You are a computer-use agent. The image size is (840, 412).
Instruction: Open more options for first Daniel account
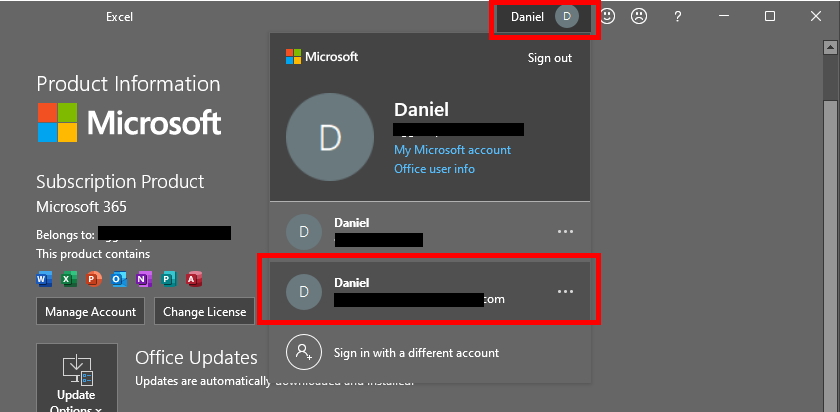coord(565,231)
